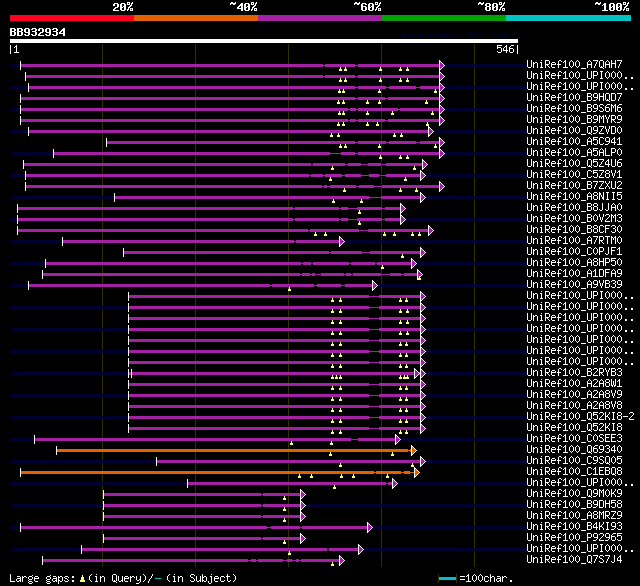Select hit label UniRef100_B9MYR9

click(x=574, y=120)
